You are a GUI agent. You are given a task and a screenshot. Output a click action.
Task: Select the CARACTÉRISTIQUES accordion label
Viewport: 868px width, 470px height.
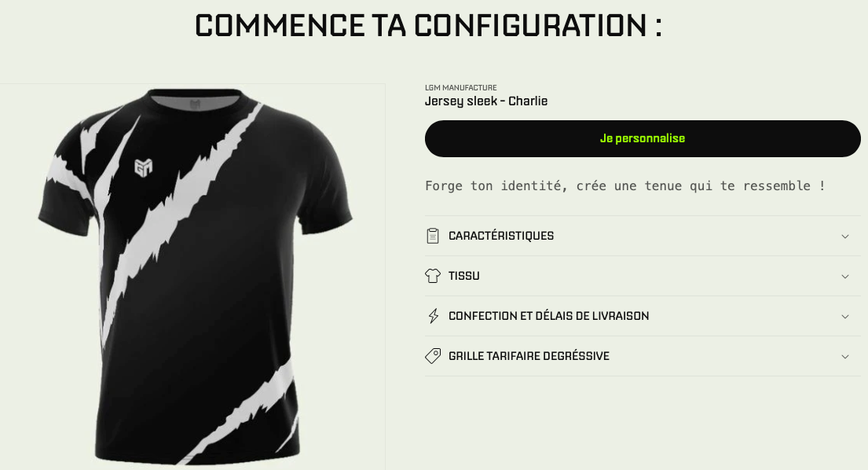point(501,236)
